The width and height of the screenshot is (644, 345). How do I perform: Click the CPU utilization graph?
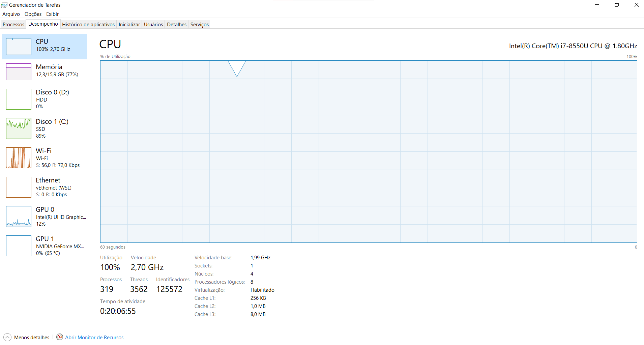369,151
